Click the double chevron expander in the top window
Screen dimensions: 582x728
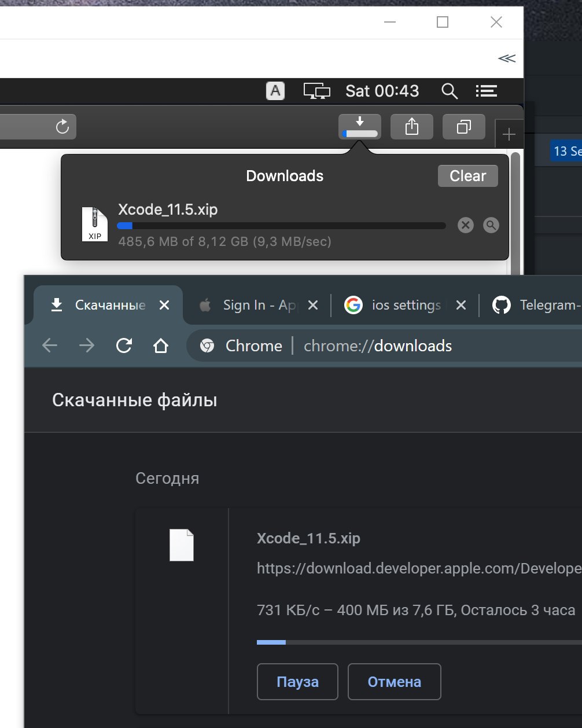coord(507,58)
